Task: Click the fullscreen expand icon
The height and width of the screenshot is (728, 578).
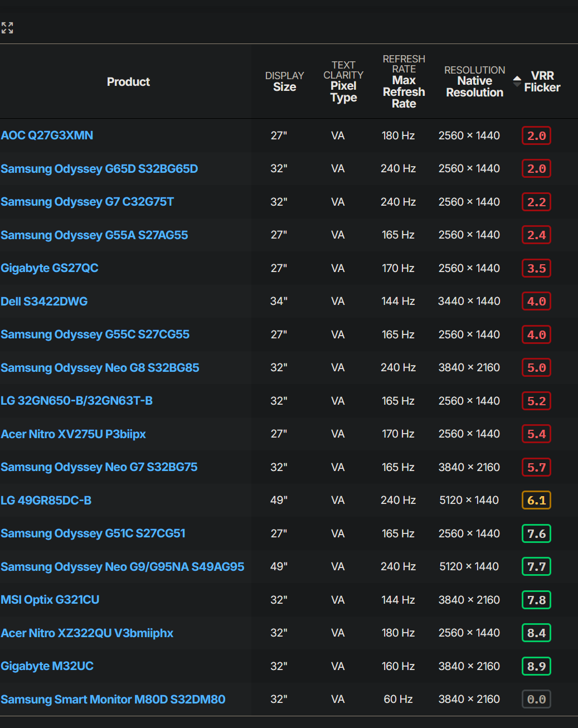Action: pyautogui.click(x=7, y=28)
